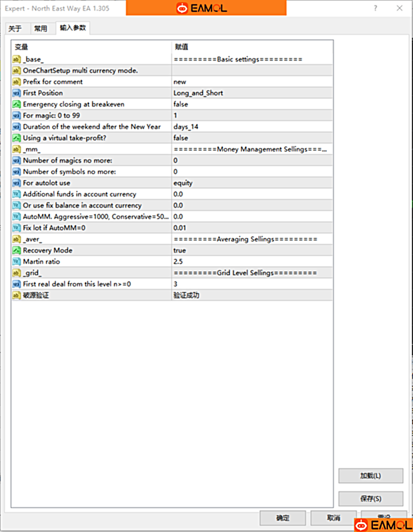Toggle Emergency closing at breakeven false value
The image size is (413, 532).
(252, 104)
